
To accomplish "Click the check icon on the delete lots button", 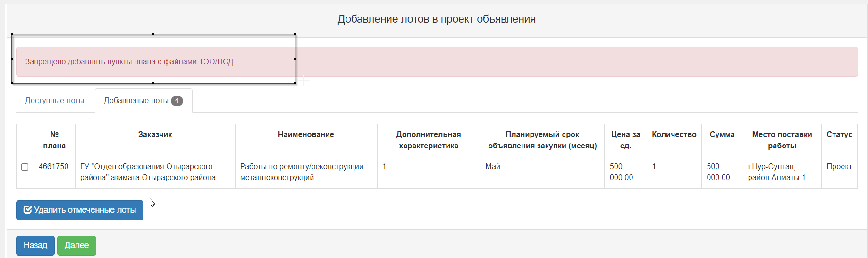I will (x=27, y=210).
